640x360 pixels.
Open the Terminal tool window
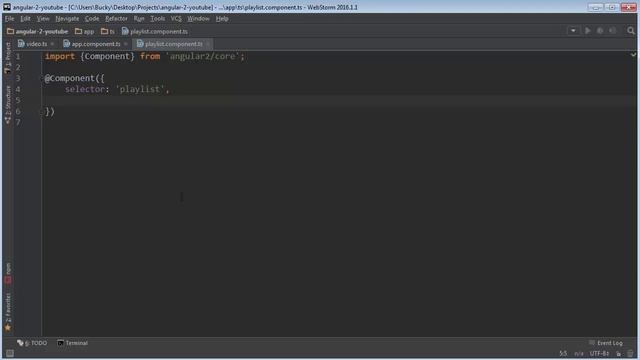[73, 343]
